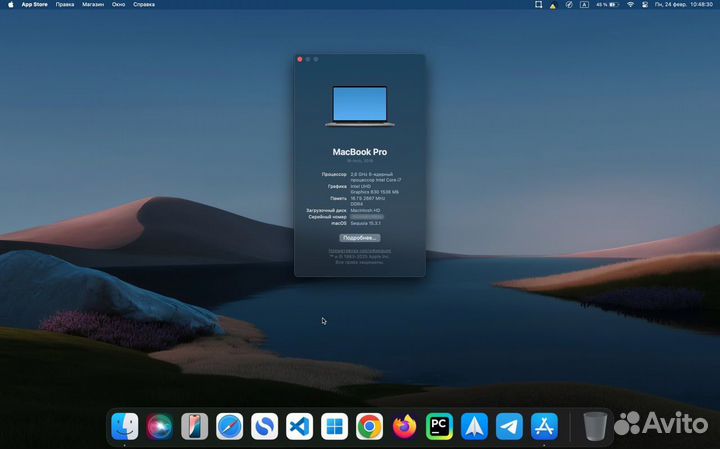This screenshot has width=720, height=449.
Task: Open the Trash in the dock
Action: click(x=595, y=427)
